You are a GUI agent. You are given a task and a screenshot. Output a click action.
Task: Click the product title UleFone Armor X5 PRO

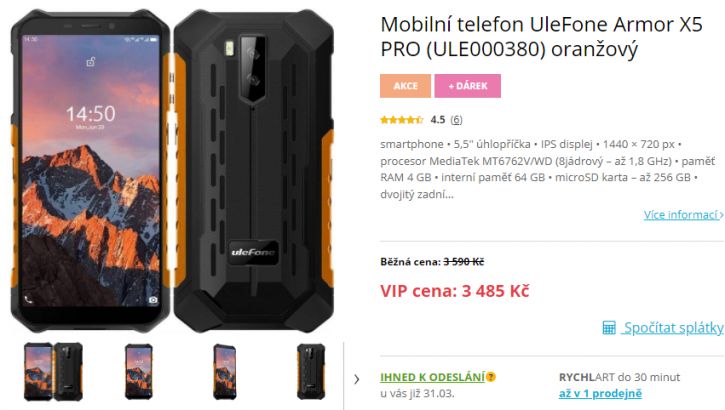(x=541, y=37)
